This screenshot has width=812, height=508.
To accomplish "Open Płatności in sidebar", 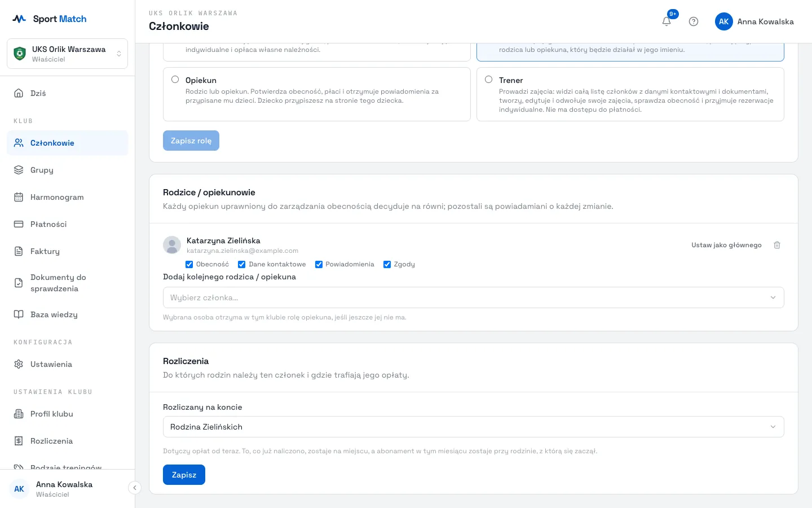I will point(68,224).
